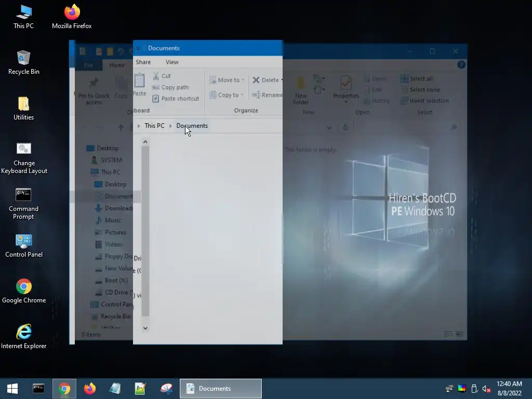Click Select none in the ribbon
This screenshot has height=399, width=532.
(x=420, y=90)
